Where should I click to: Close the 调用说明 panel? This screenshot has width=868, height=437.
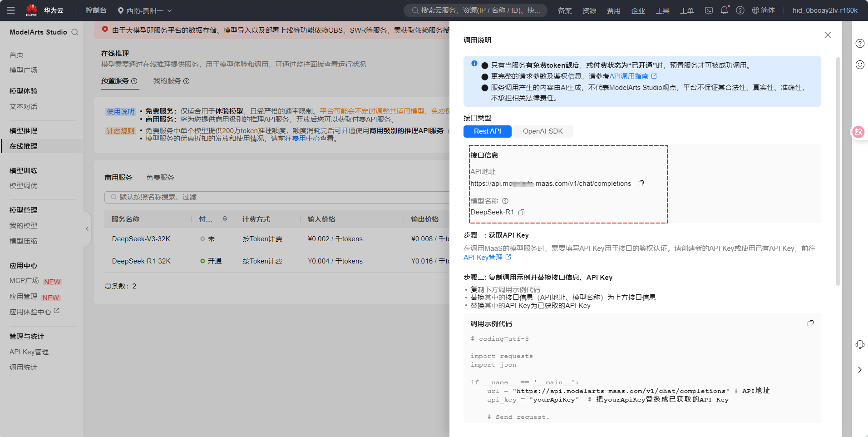[828, 35]
